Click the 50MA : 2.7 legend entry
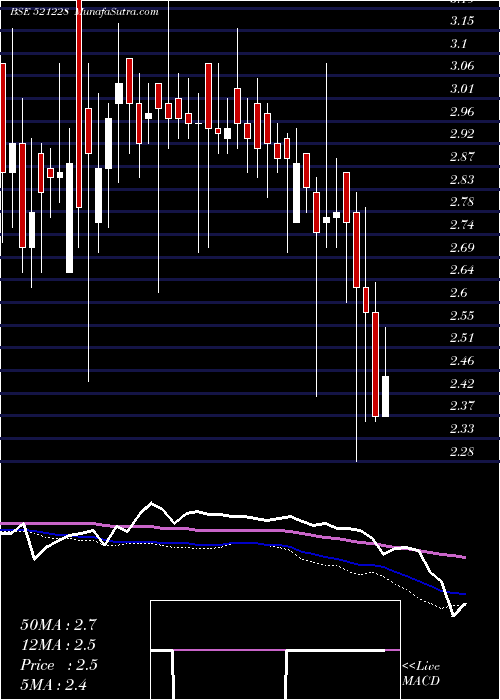This screenshot has height=700, width=500. point(58,625)
